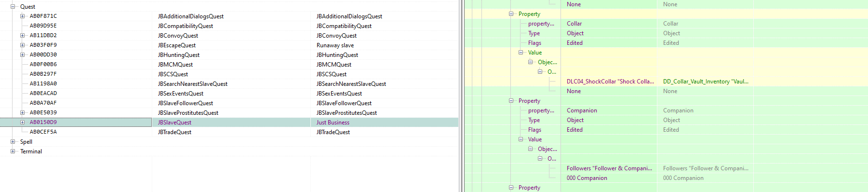Click the Type row under Collar property
The width and height of the screenshot is (868, 192).
[x=534, y=33]
